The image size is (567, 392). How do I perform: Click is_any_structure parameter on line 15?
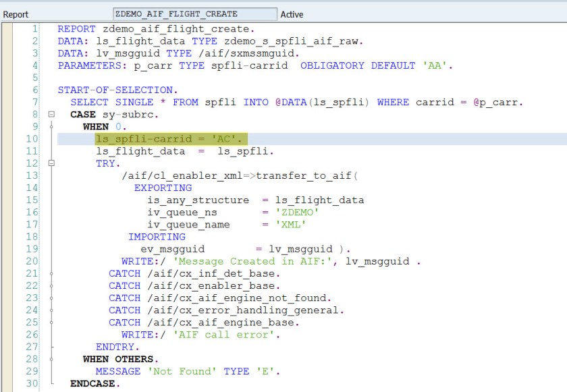coord(198,200)
